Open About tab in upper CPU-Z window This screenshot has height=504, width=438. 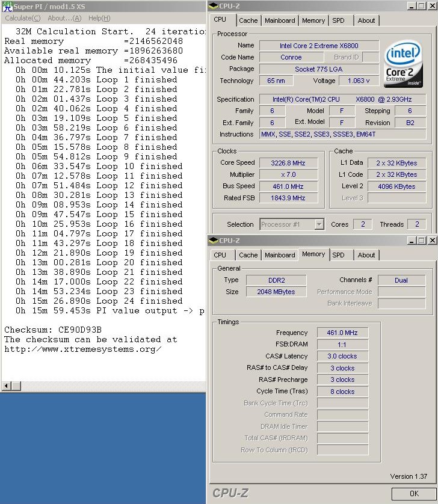[366, 20]
